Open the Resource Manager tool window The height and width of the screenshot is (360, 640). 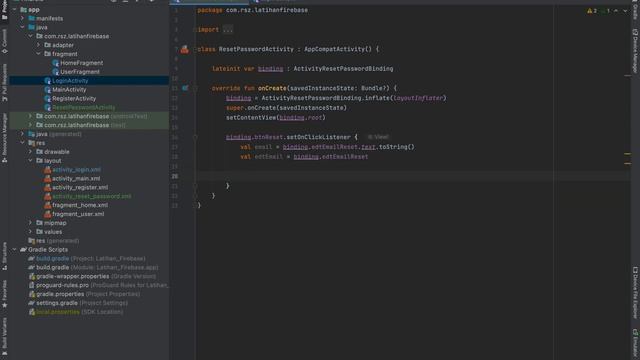pos(4,138)
